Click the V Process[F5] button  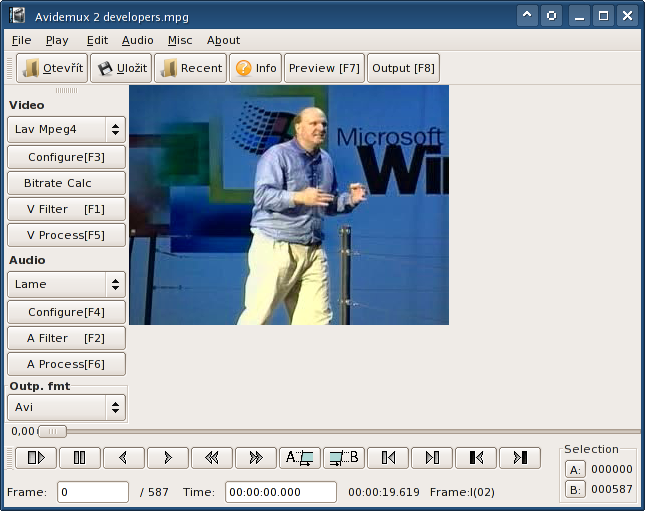point(66,235)
